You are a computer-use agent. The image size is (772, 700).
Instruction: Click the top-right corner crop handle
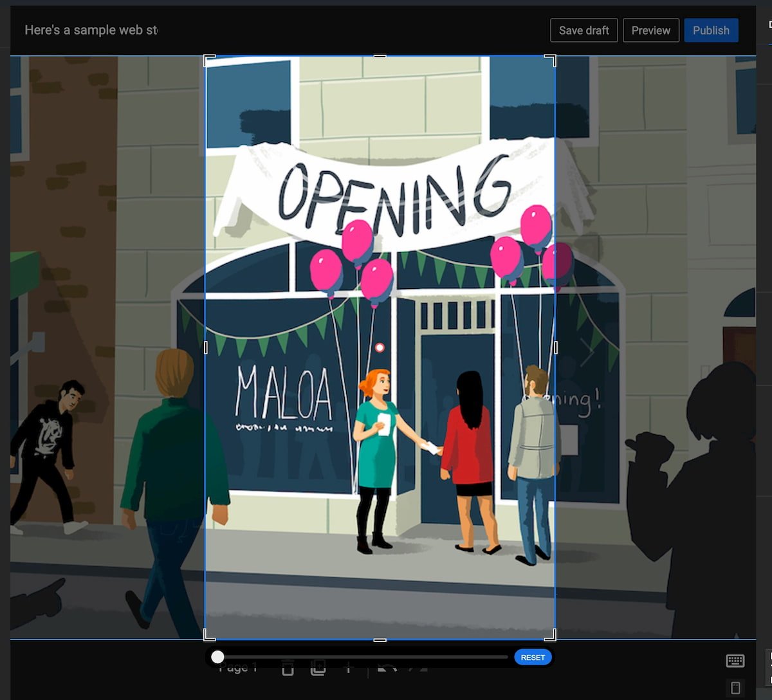[551, 60]
